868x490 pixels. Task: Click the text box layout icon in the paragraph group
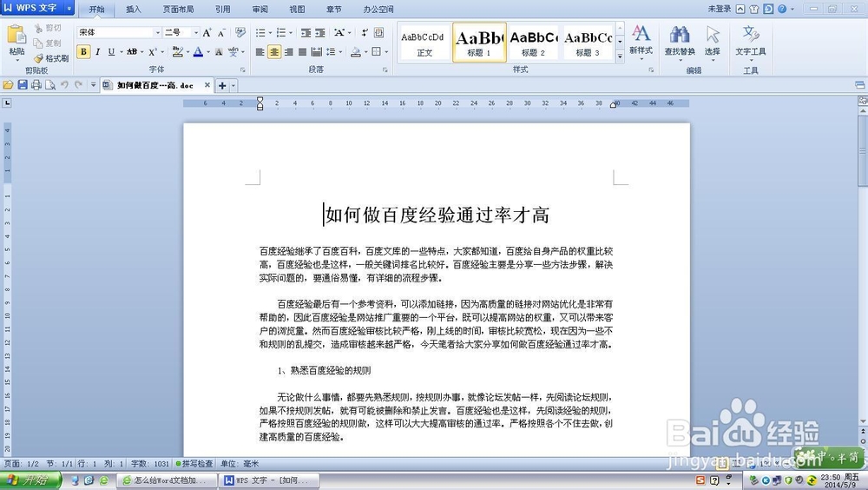[x=378, y=33]
